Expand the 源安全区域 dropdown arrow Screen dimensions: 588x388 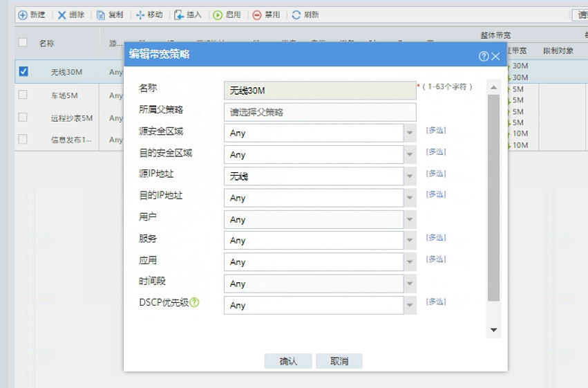(x=410, y=133)
